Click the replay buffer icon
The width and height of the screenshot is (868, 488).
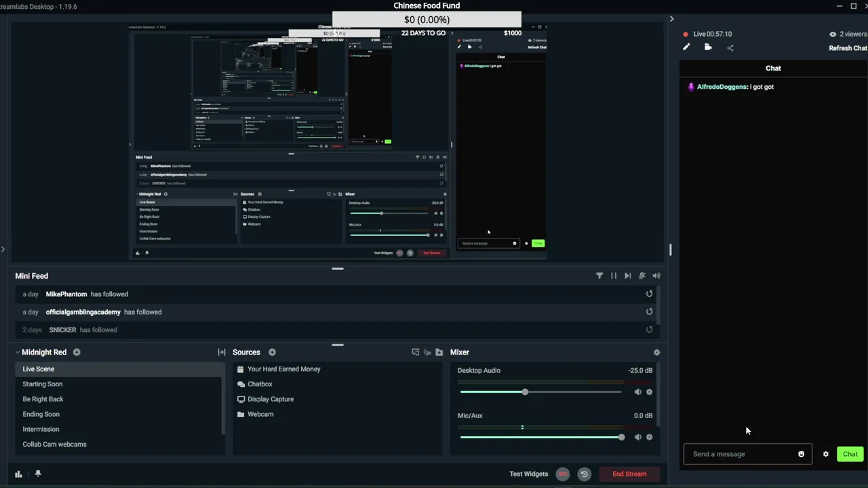584,474
